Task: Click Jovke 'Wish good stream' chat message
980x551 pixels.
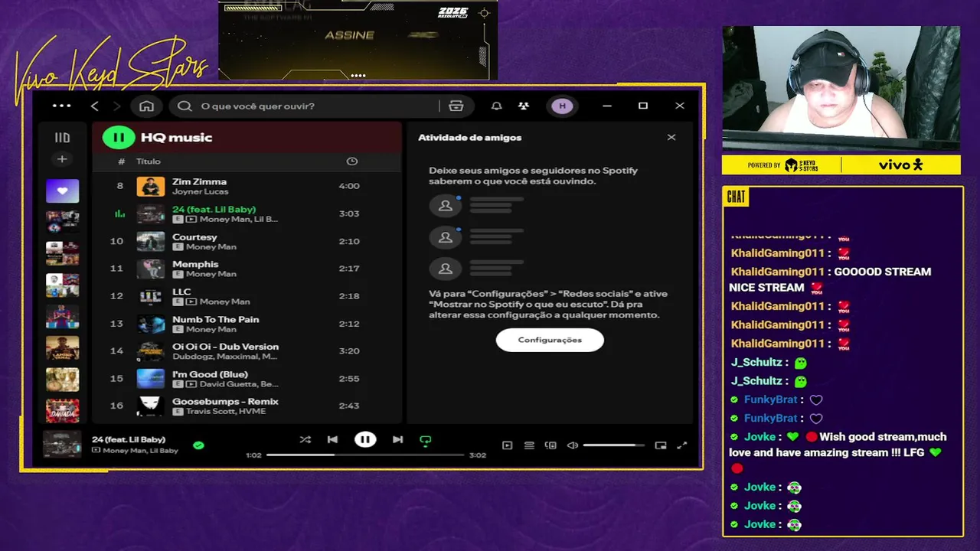Action: 838,452
